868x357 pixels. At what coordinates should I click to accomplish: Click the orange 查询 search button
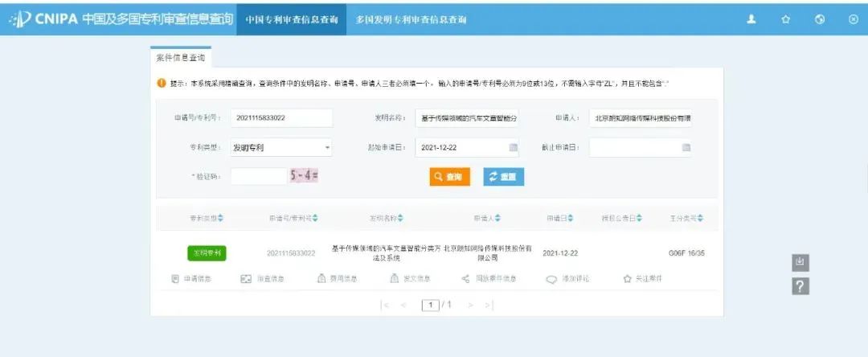point(449,177)
